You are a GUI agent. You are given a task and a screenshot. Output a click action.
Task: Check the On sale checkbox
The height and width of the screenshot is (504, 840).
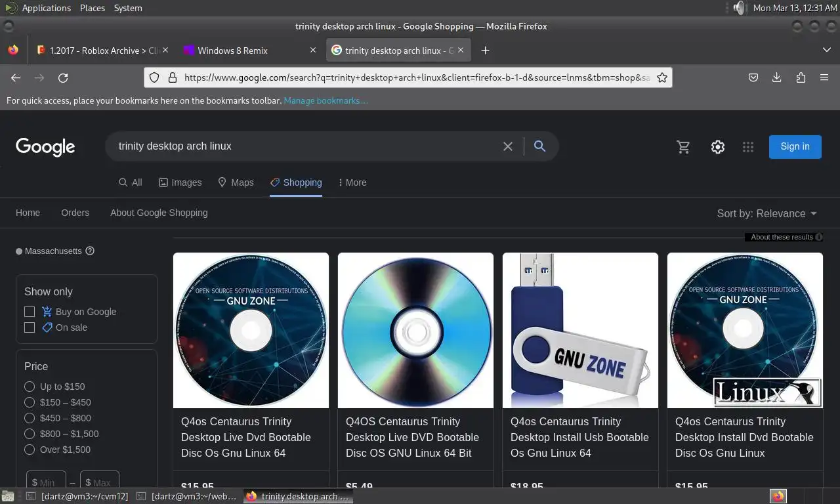coord(30,327)
